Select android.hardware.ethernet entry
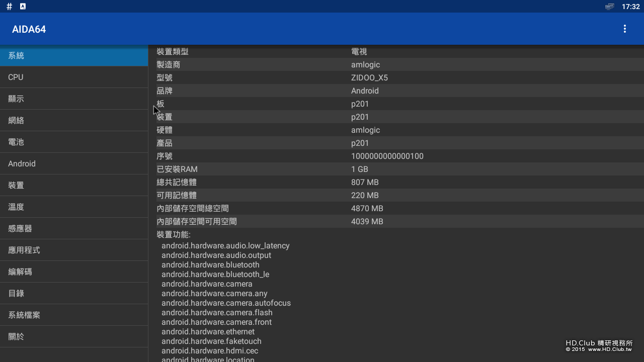This screenshot has width=644, height=362. (x=208, y=332)
